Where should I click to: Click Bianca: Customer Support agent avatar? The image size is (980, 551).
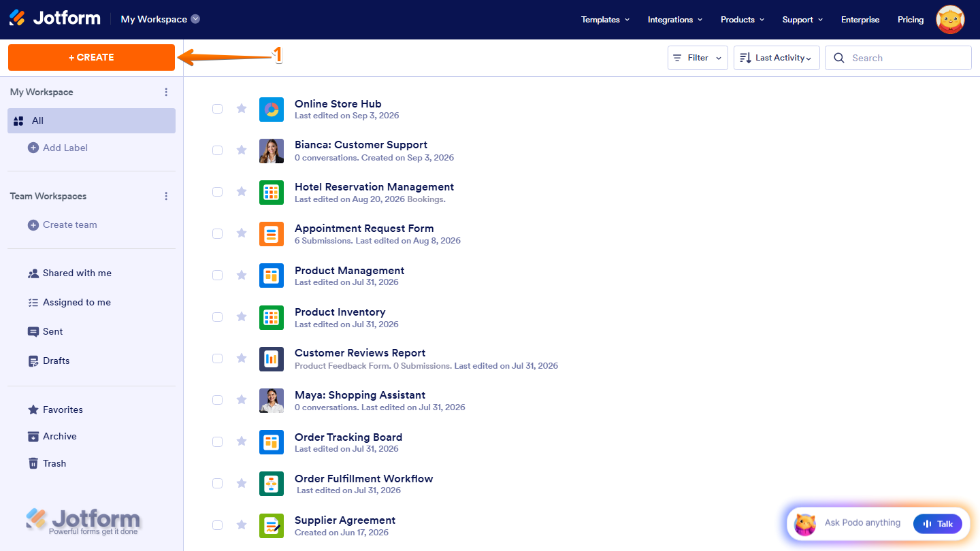pyautogui.click(x=272, y=151)
